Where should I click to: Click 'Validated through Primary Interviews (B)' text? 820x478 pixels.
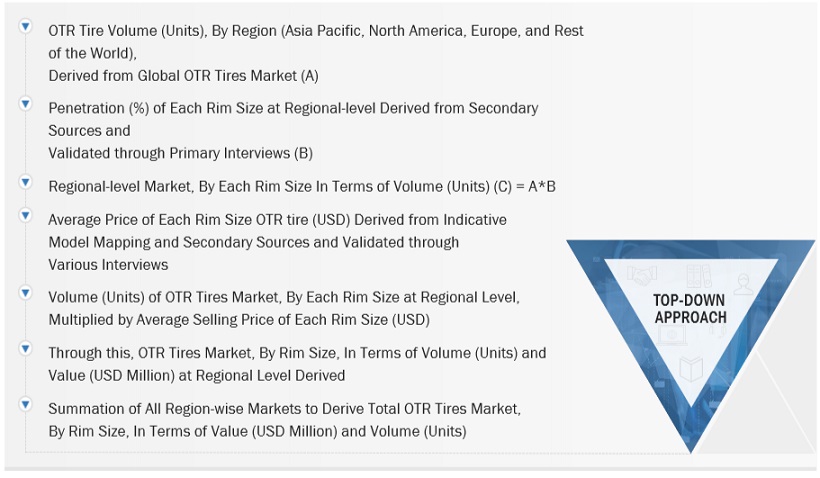click(180, 153)
